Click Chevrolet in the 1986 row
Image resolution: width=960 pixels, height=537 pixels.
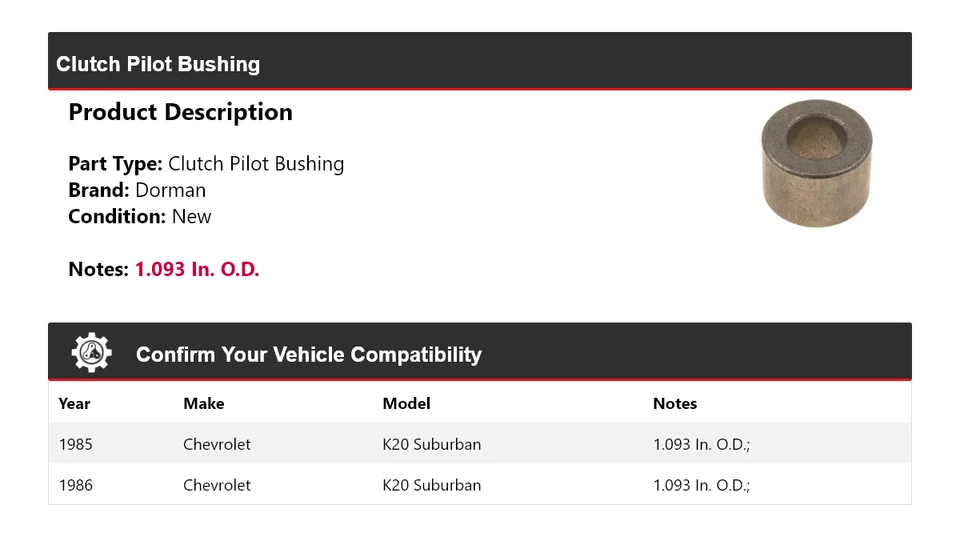[x=217, y=485]
